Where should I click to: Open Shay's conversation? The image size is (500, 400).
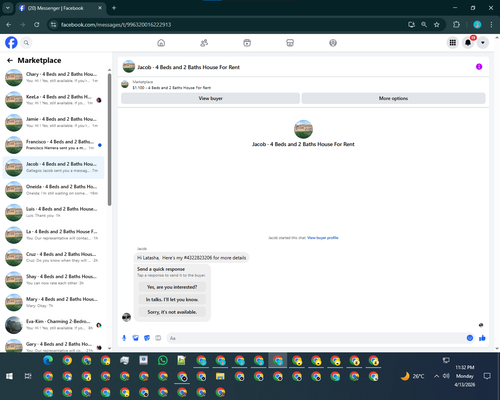53,280
